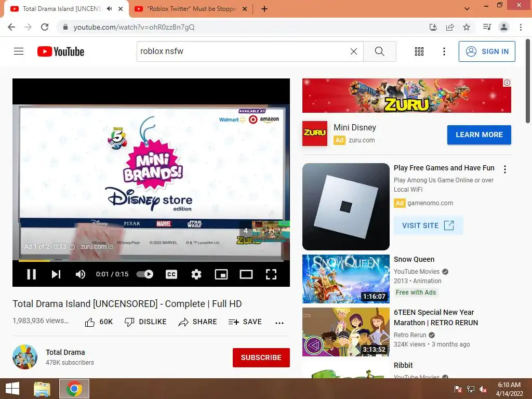Go to YouTube home via logo
This screenshot has height=399, width=532.
tap(61, 51)
